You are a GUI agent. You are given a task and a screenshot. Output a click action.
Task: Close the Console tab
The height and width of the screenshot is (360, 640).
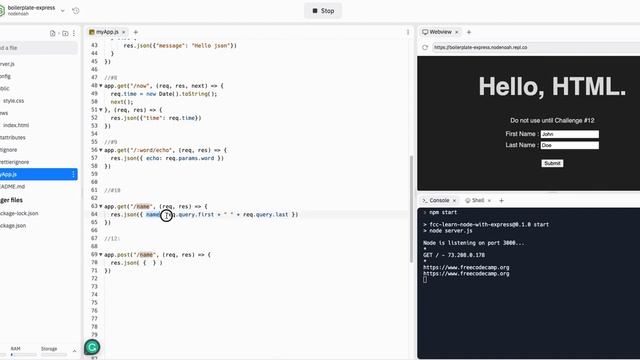(454, 200)
